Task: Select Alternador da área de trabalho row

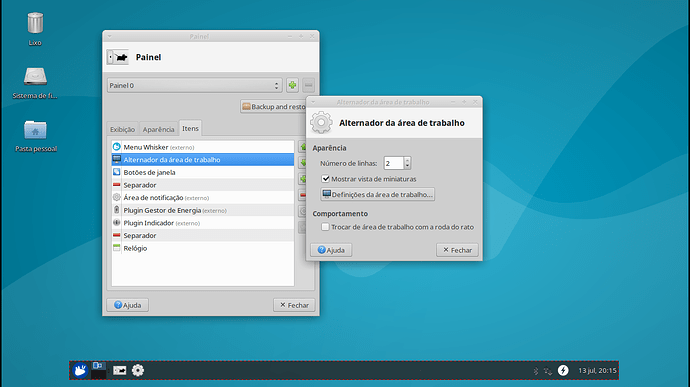Action: click(203, 159)
